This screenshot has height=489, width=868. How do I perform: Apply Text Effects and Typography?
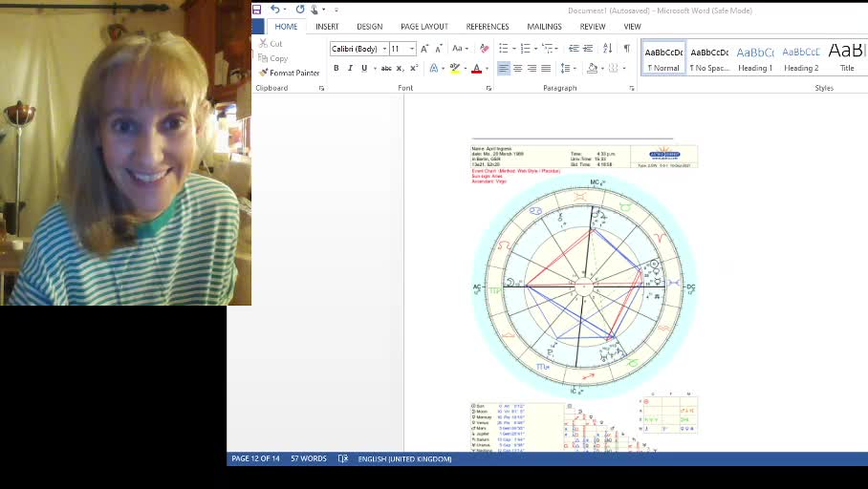coord(434,68)
